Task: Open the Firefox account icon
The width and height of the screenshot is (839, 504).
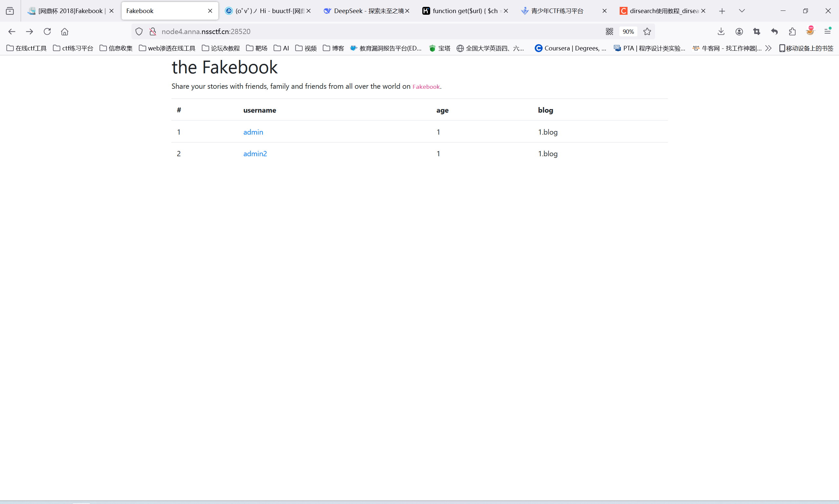Action: coord(739,31)
